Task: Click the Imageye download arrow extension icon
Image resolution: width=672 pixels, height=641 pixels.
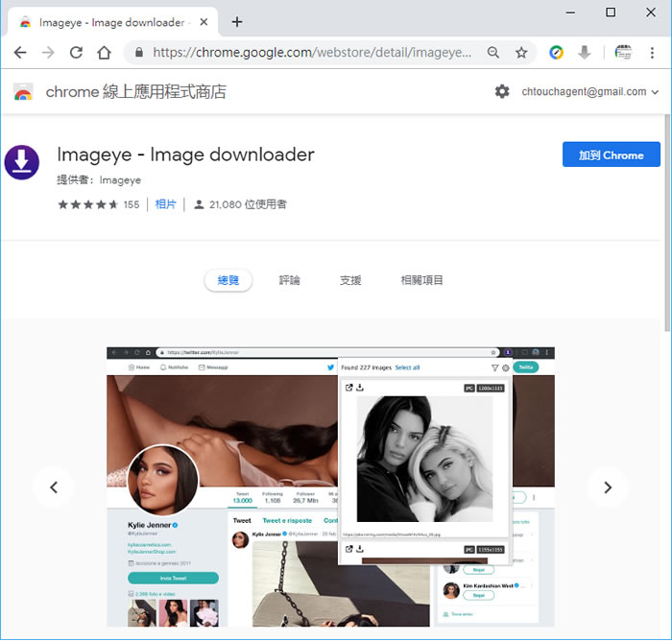Action: pyautogui.click(x=584, y=53)
